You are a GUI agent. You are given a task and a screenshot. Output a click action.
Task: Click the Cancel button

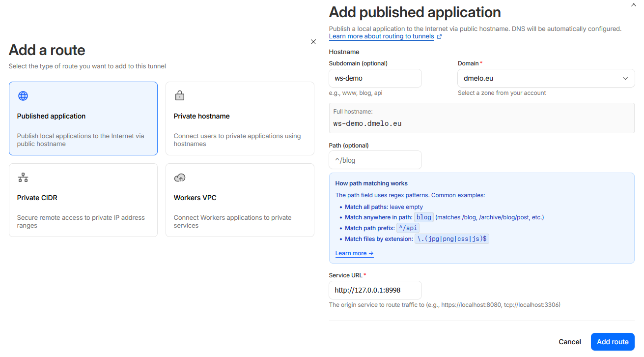coord(569,342)
